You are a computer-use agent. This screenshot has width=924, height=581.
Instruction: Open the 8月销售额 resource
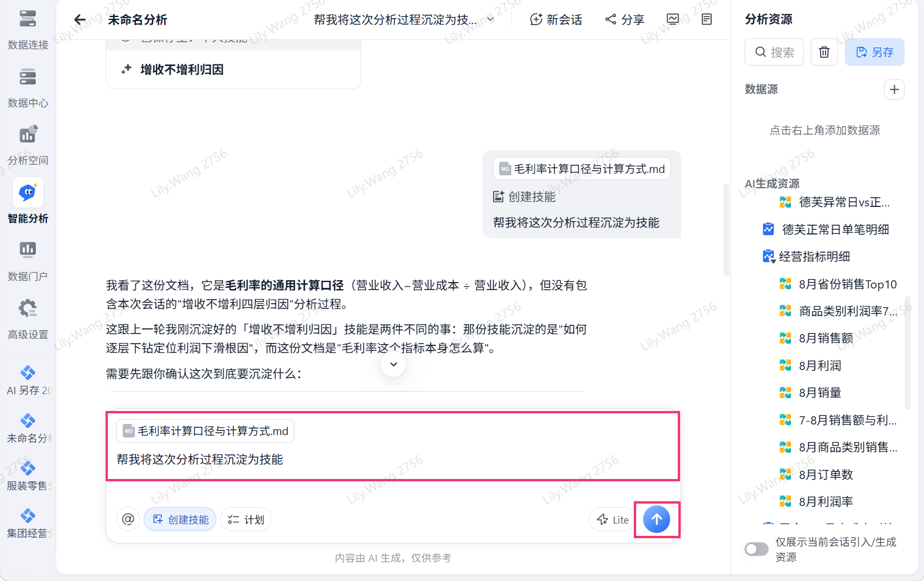click(x=817, y=338)
